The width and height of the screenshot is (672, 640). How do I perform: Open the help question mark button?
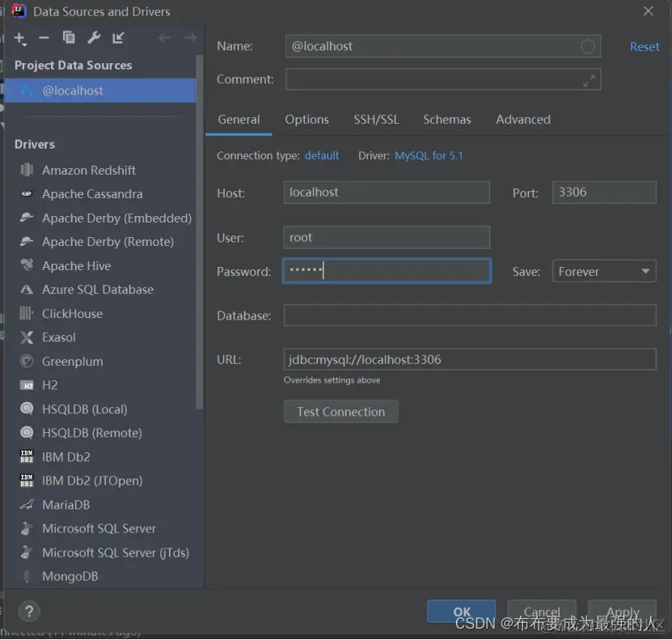coord(29,612)
